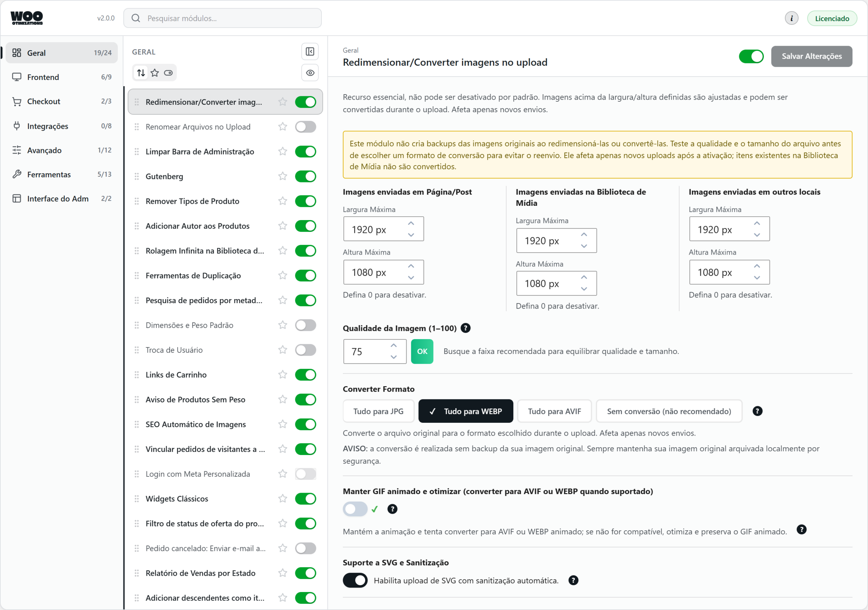Turn on Dimensões e Peso Padrão toggle

click(305, 325)
